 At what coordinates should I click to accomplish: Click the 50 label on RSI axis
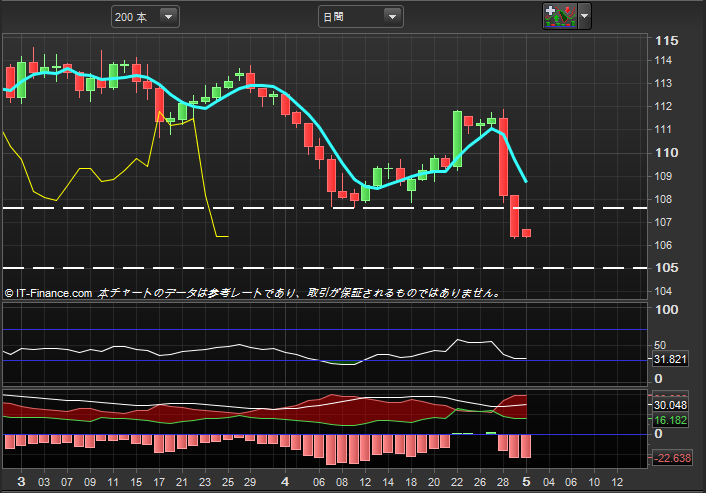tap(660, 345)
